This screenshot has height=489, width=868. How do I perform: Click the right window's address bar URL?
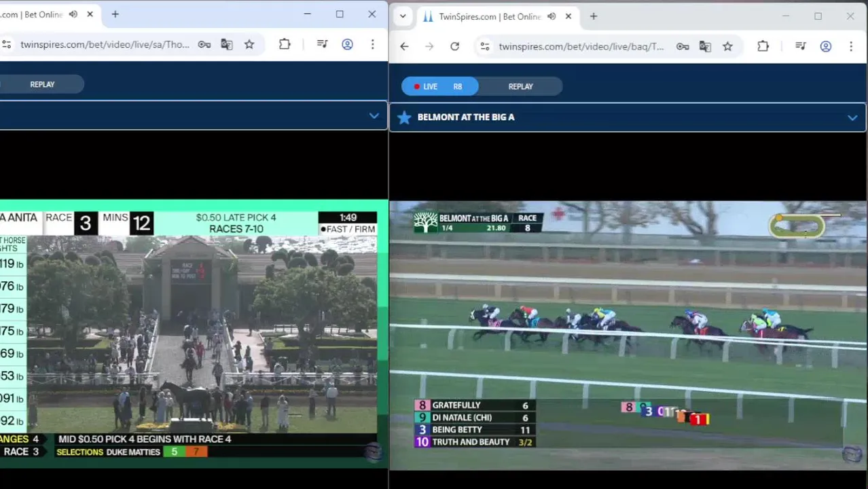click(x=581, y=47)
